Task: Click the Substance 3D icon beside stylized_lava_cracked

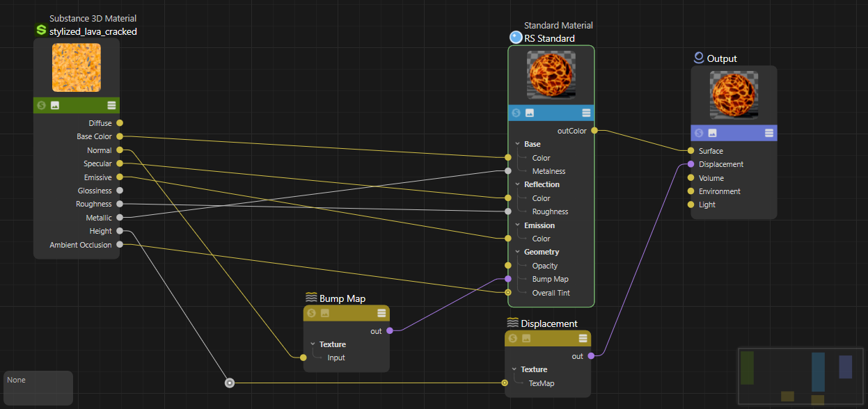Action: coord(41,31)
